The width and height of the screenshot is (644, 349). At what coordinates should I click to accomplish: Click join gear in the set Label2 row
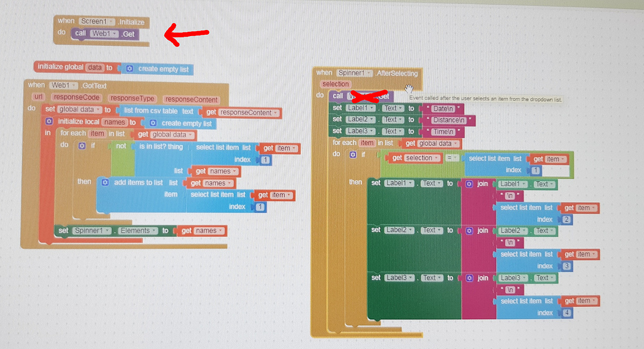coord(469,231)
